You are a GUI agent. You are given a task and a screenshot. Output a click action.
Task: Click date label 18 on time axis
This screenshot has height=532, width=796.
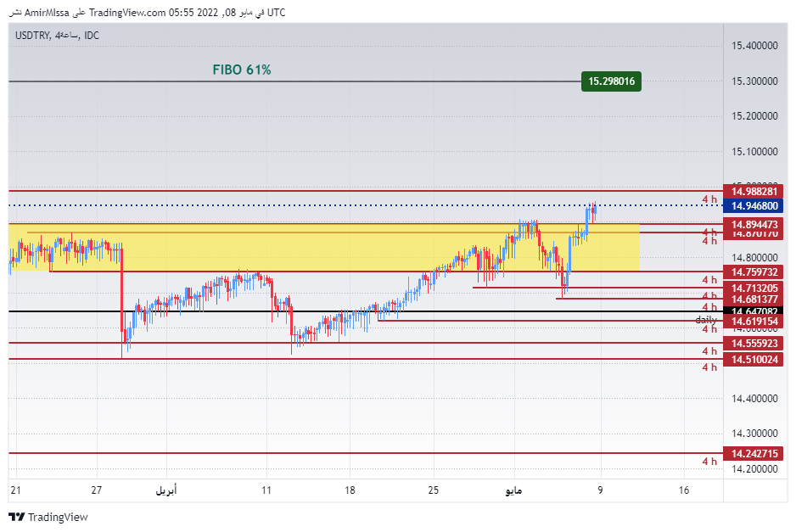[350, 490]
